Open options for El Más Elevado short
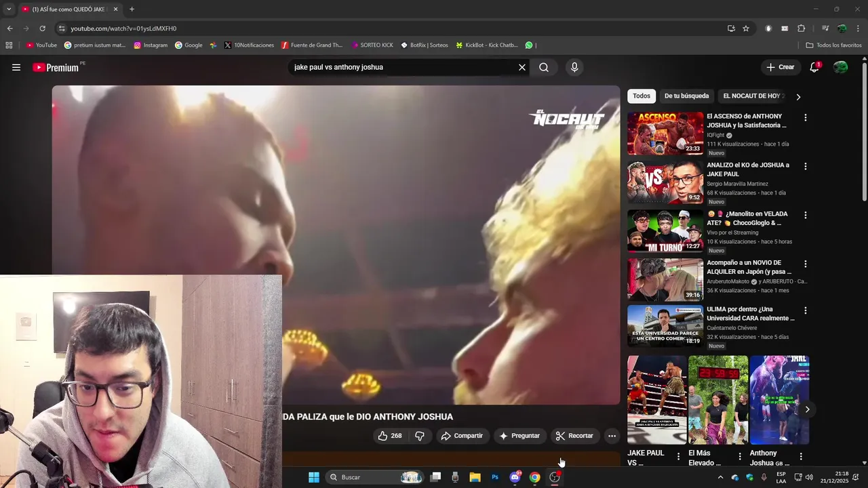The image size is (868, 488). [x=739, y=457]
